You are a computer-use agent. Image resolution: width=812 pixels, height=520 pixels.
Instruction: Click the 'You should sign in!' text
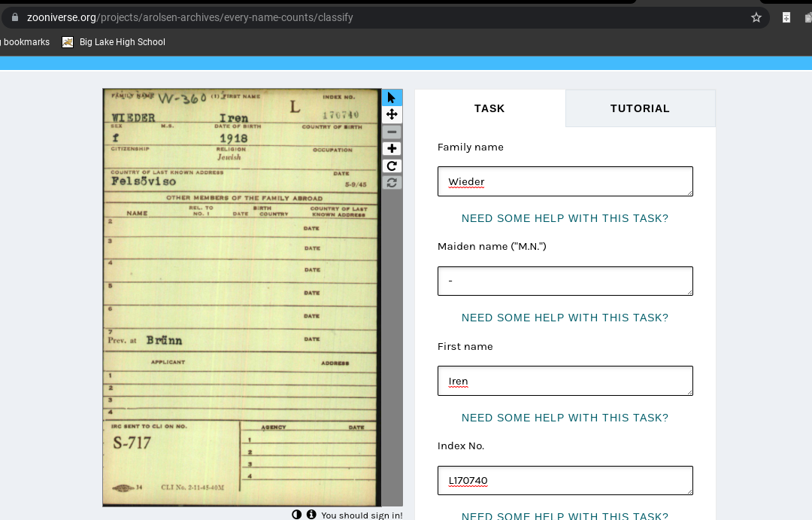click(x=362, y=515)
